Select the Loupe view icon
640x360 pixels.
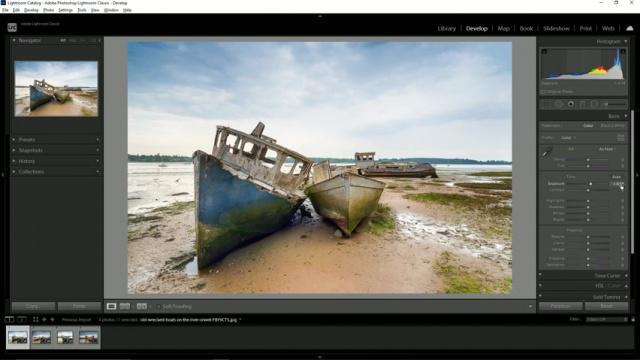tap(111, 306)
